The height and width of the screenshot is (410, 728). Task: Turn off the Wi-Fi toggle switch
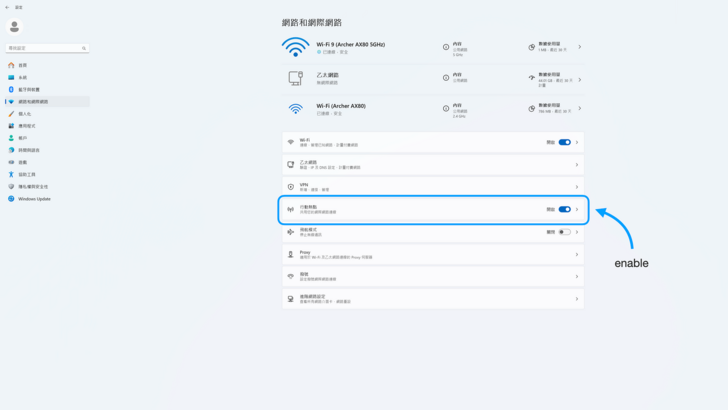coord(564,142)
